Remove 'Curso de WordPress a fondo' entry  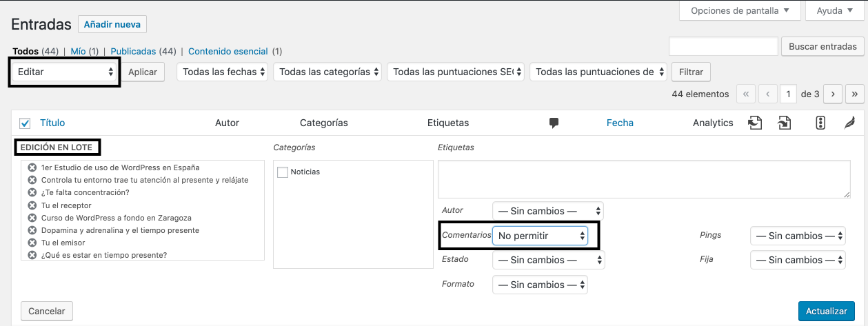point(32,218)
